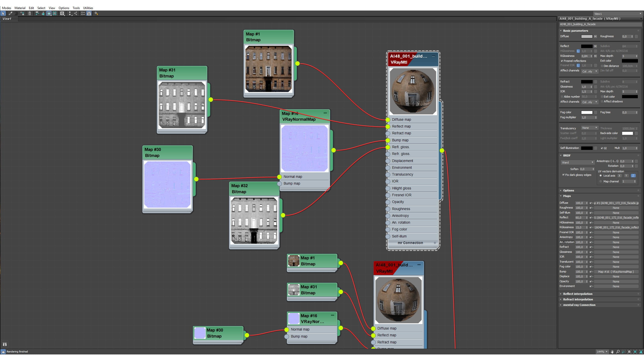Image resolution: width=644 pixels, height=362 pixels.
Task: Click the Select by Material toolbar icon
Action: point(96,14)
